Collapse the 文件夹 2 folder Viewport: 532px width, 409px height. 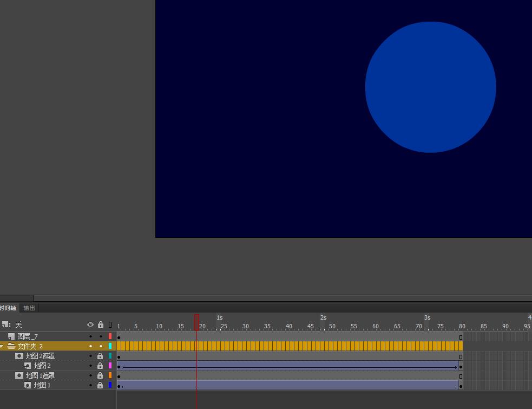(2, 346)
